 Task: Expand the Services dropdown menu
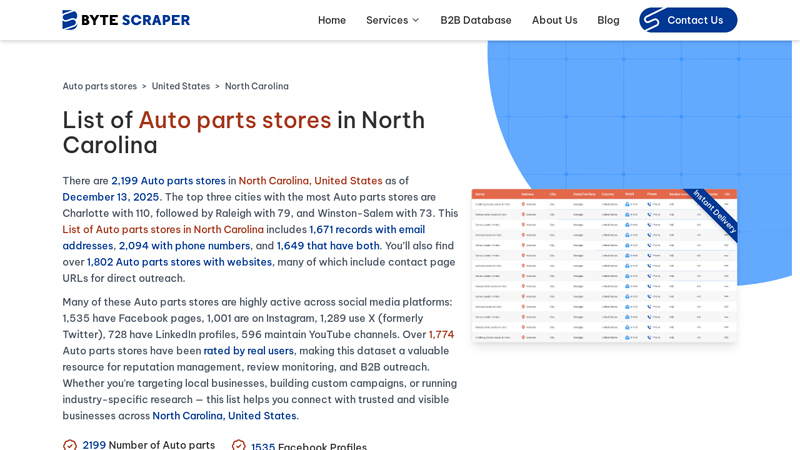392,20
